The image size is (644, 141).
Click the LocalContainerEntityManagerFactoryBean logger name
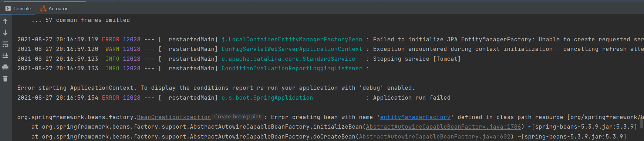coord(292,39)
